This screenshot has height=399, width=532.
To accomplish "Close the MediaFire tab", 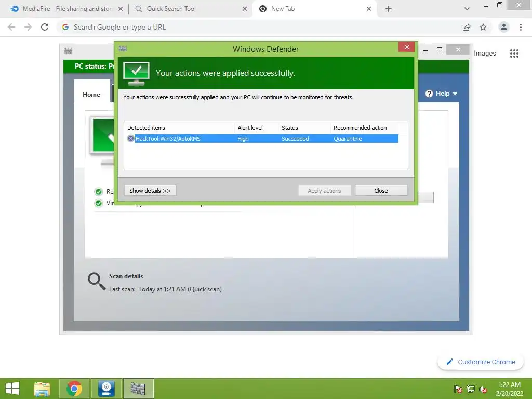I will point(121,9).
